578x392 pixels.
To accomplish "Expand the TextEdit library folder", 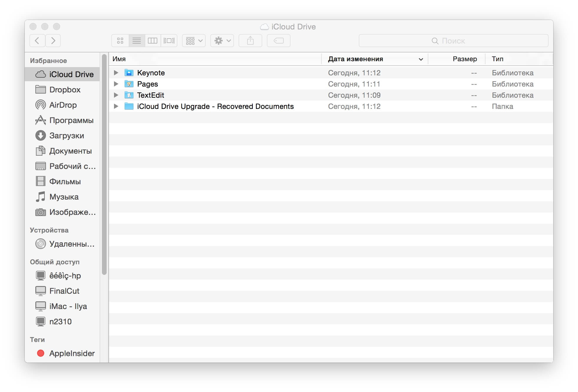I will point(116,95).
